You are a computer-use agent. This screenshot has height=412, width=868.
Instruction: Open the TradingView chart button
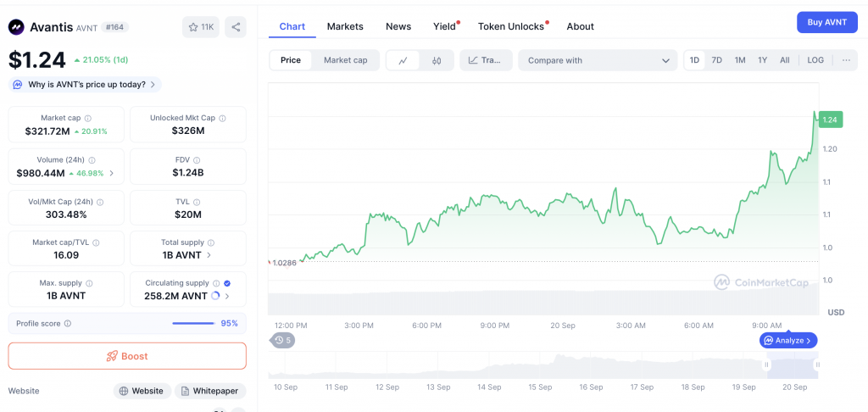(486, 60)
